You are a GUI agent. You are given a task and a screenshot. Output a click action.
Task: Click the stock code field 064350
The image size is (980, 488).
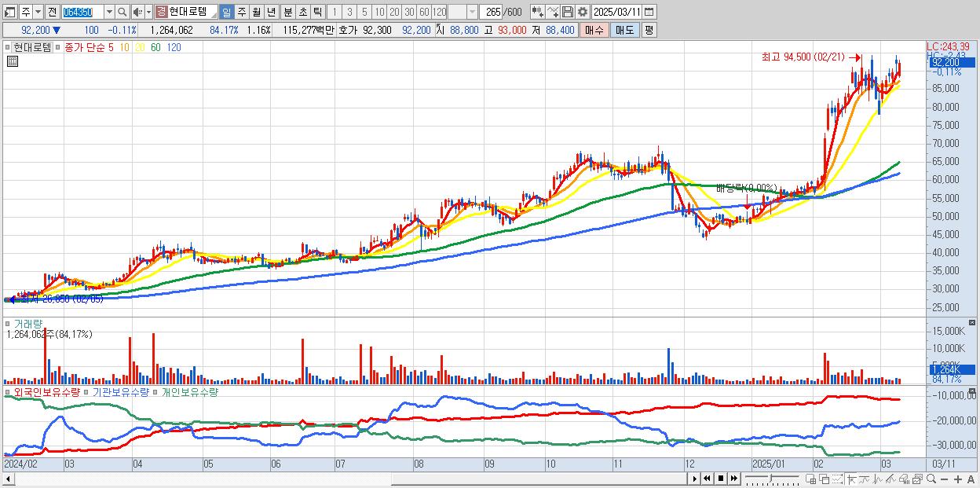[82, 12]
